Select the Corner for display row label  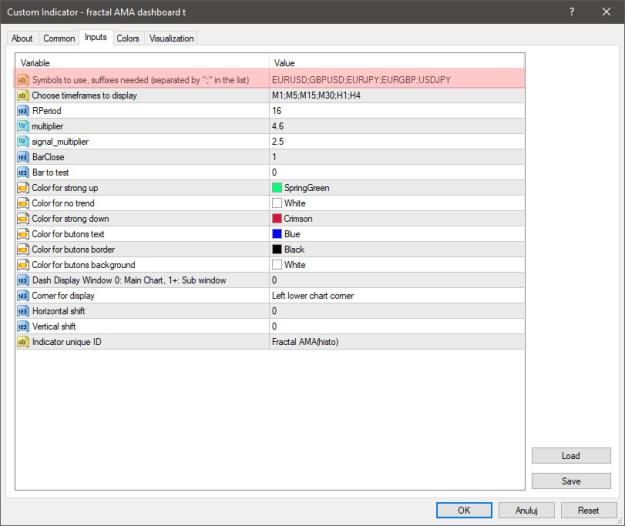pos(63,296)
